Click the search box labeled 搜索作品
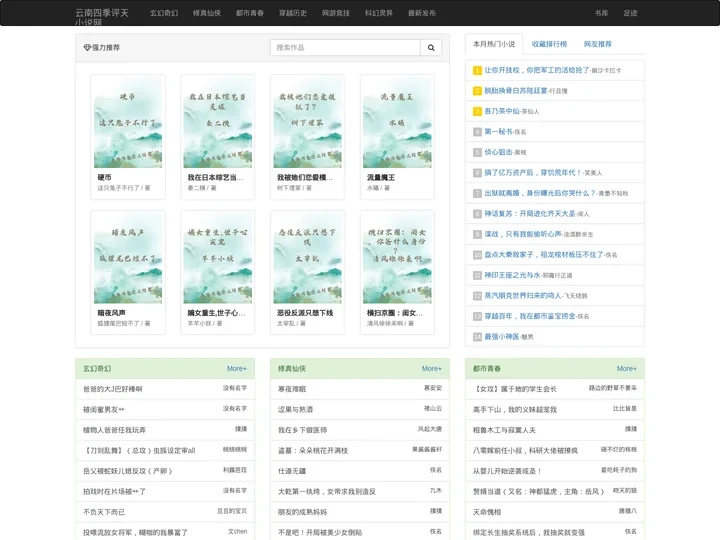Screen dimensions: 720x540 click(345, 47)
